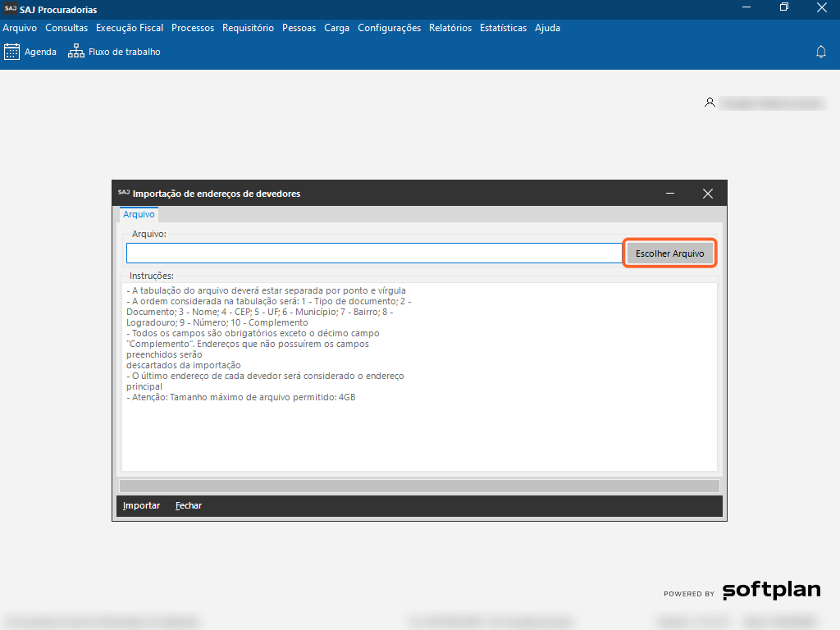Click the notifications bell icon
The height and width of the screenshot is (630, 840).
pyautogui.click(x=820, y=52)
